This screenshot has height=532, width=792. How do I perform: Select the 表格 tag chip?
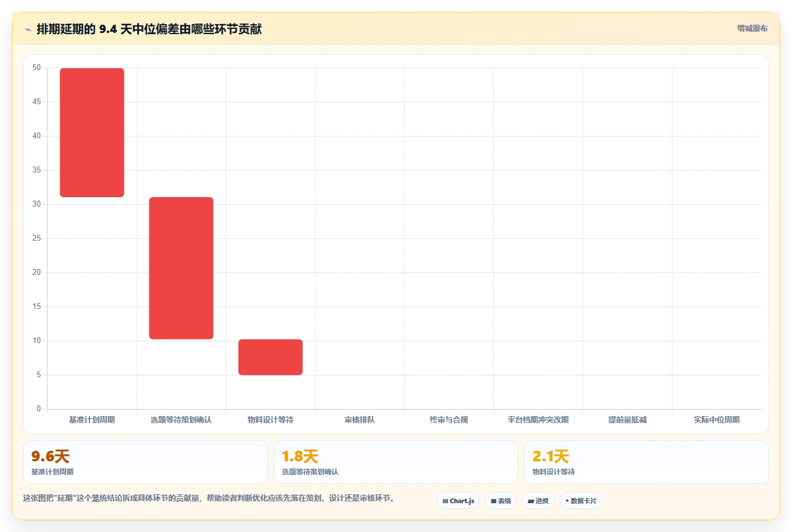click(x=501, y=501)
